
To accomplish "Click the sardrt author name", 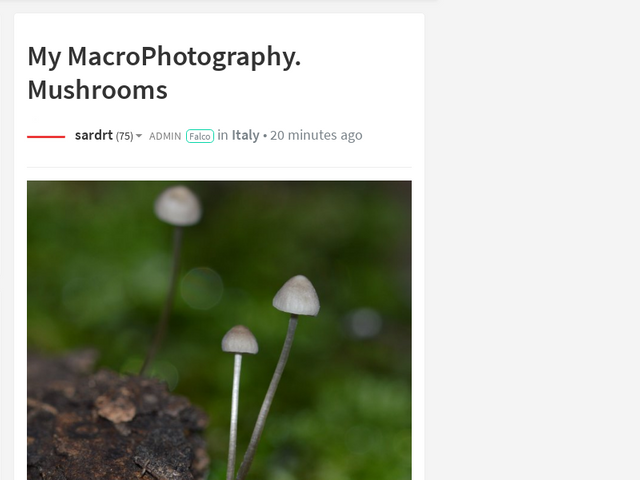I will click(x=94, y=135).
